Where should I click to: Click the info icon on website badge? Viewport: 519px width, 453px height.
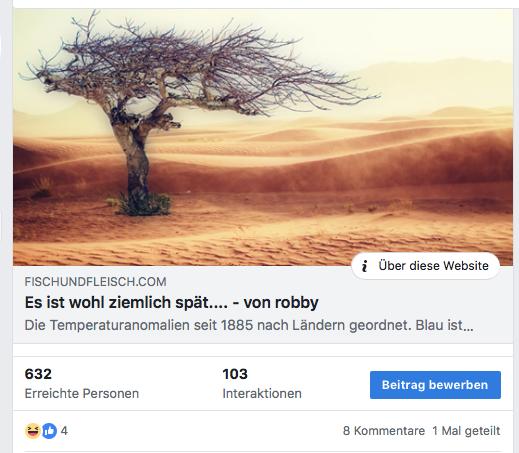coord(364,266)
